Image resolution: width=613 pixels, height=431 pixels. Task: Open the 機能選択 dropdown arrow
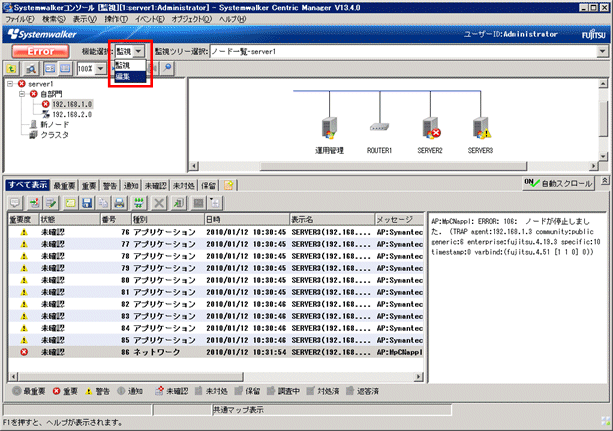pos(138,51)
